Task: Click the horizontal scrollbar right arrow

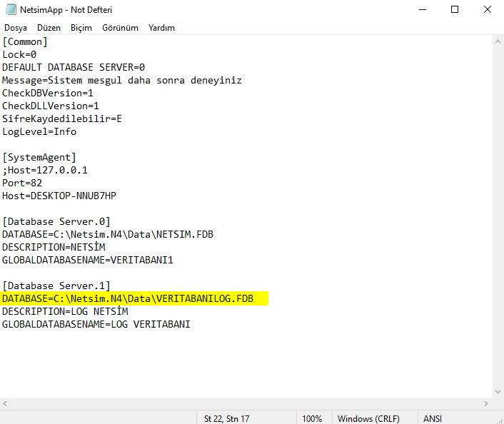Action: tap(486, 403)
